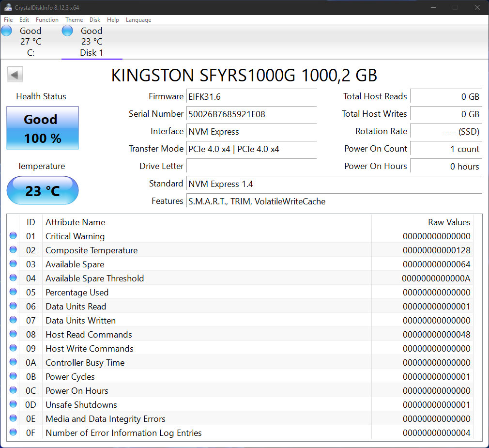Click the Serial Number field
Image resolution: width=489 pixels, height=448 pixels.
click(x=251, y=114)
